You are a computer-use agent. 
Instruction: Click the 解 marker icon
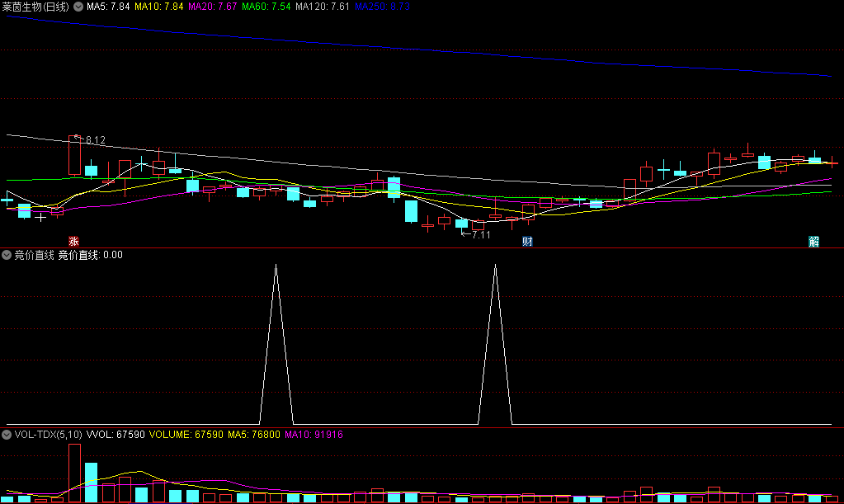click(813, 242)
